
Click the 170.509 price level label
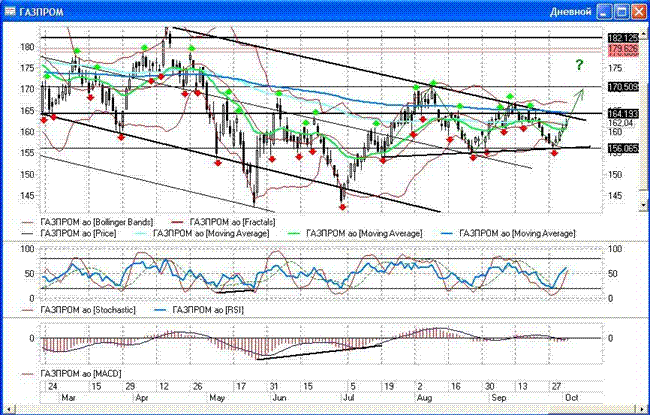pyautogui.click(x=623, y=87)
